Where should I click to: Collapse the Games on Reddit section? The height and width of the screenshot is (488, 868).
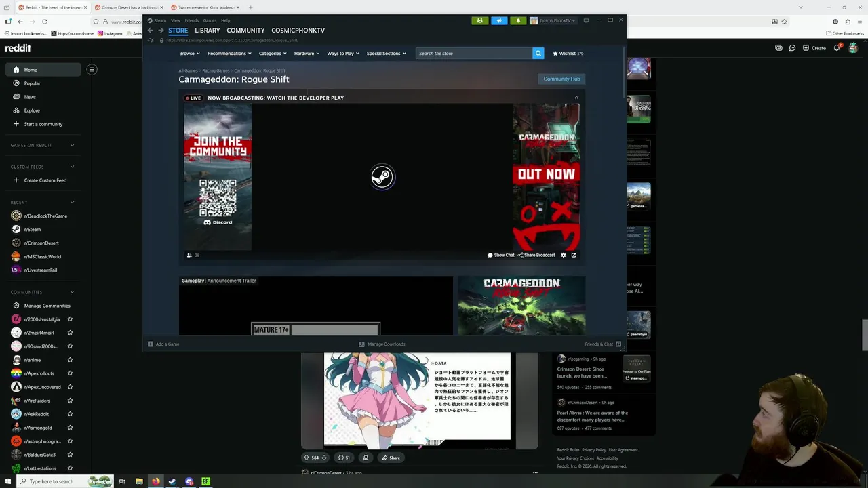tap(72, 145)
